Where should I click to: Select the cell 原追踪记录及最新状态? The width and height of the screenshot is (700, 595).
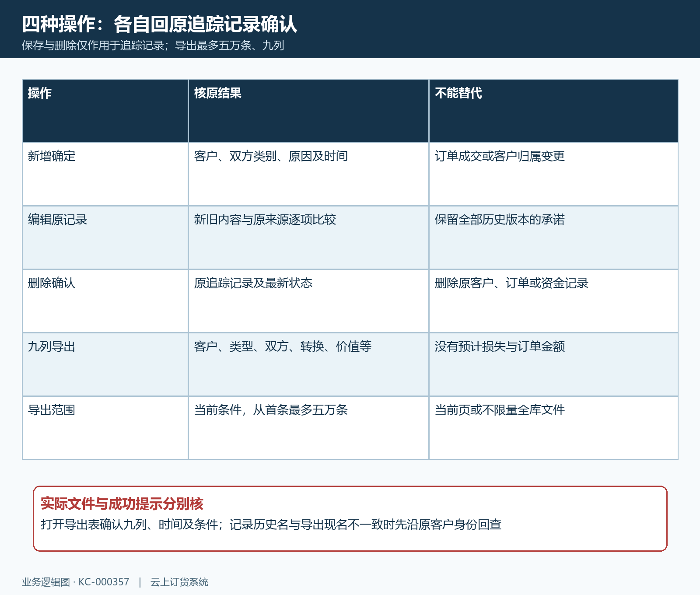coord(308,301)
